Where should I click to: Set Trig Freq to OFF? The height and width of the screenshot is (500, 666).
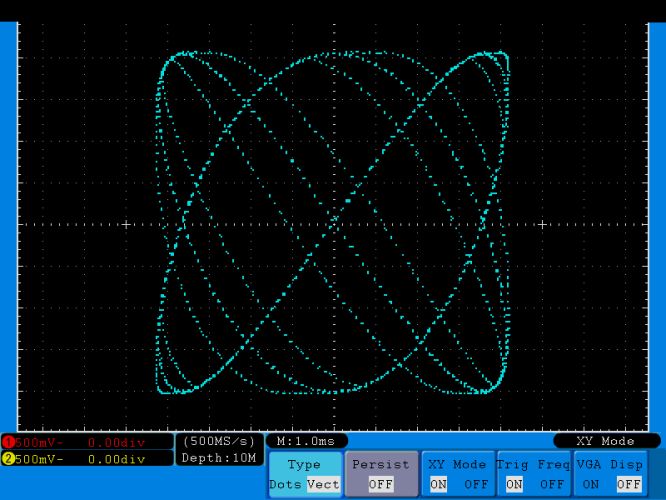pyautogui.click(x=552, y=484)
